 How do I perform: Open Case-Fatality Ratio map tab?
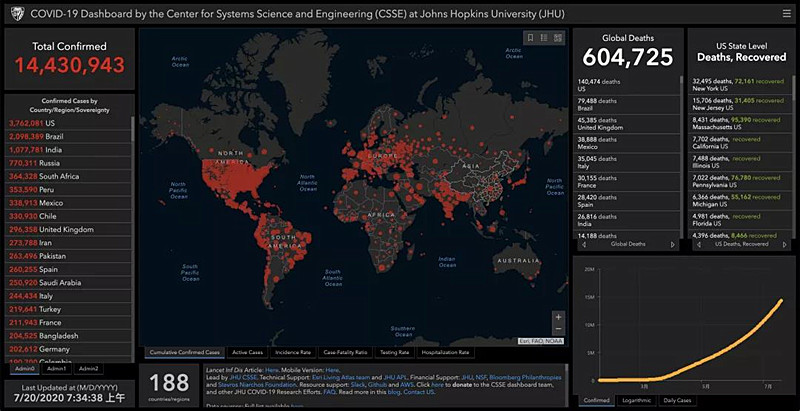[345, 352]
